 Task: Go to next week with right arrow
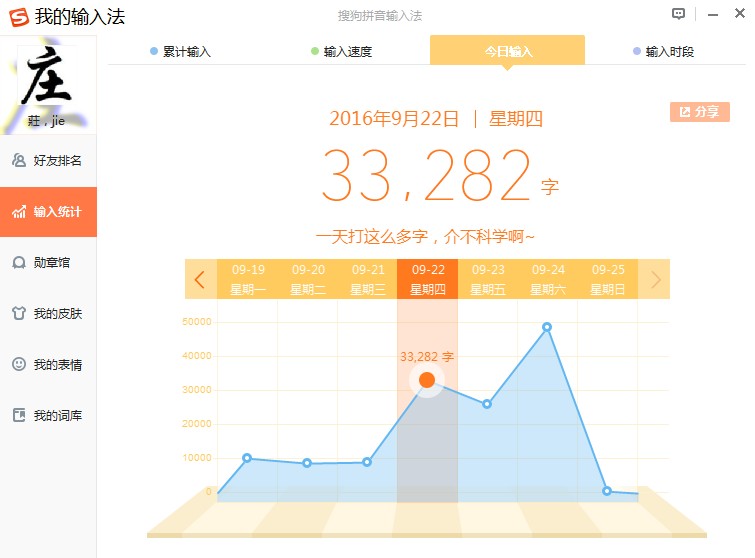(654, 279)
